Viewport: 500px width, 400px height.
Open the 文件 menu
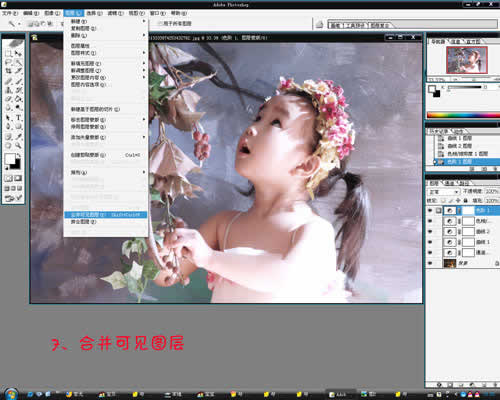[x=10, y=13]
